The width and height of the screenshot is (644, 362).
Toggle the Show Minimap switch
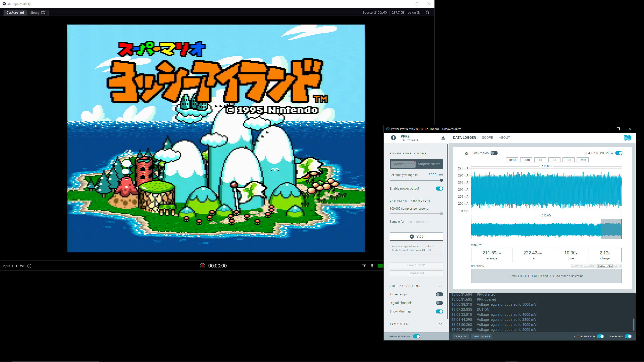point(439,311)
